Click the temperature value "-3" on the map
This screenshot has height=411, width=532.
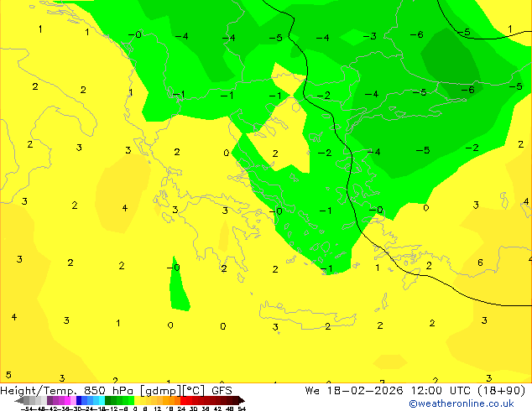coord(370,36)
